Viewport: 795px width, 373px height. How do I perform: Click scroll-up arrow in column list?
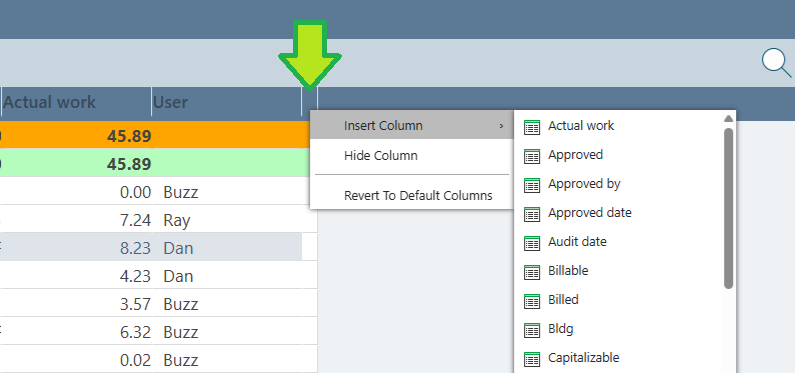729,118
